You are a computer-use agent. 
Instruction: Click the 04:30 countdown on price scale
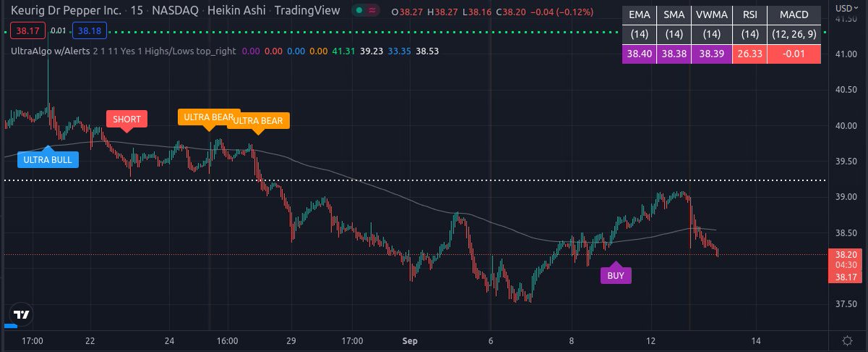[846, 265]
